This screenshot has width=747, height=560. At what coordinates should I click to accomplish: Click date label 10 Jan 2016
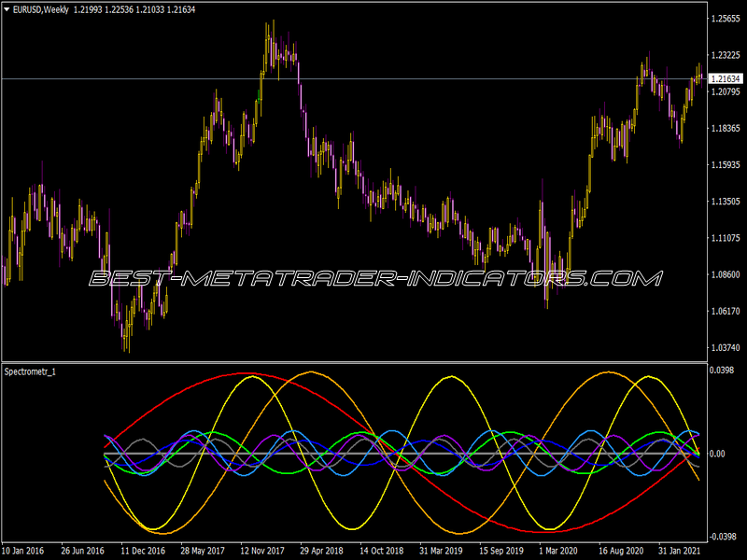(x=22, y=551)
